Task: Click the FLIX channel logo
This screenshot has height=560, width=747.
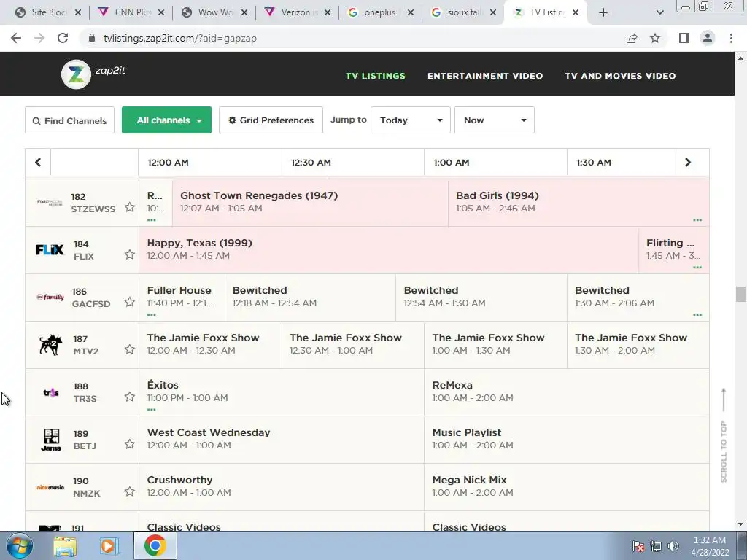Action: 50,249
